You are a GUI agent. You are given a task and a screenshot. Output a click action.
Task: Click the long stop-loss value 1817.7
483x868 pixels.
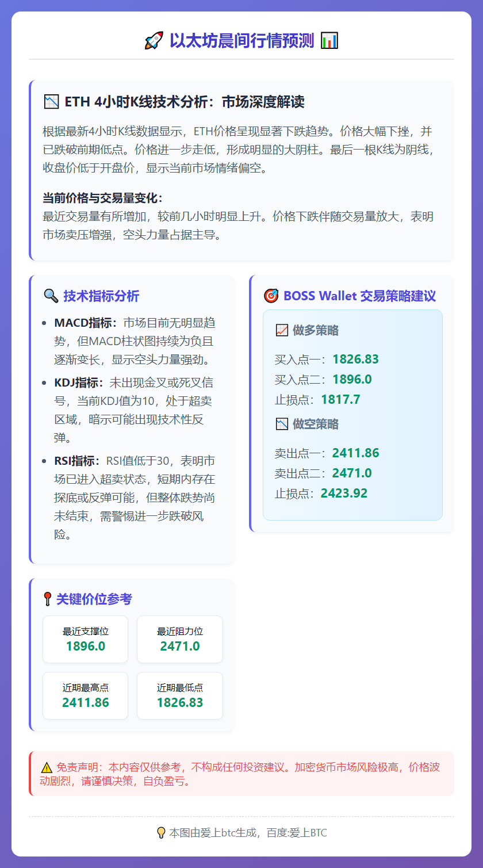click(x=340, y=400)
